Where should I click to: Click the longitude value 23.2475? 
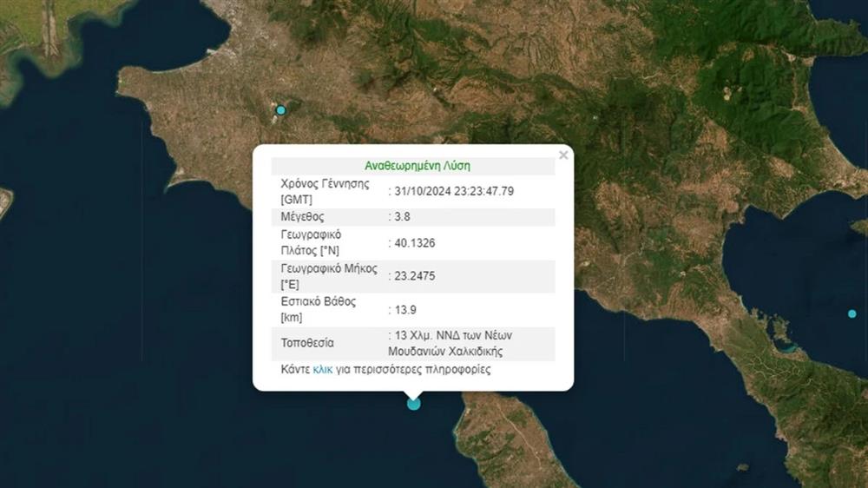pos(415,276)
